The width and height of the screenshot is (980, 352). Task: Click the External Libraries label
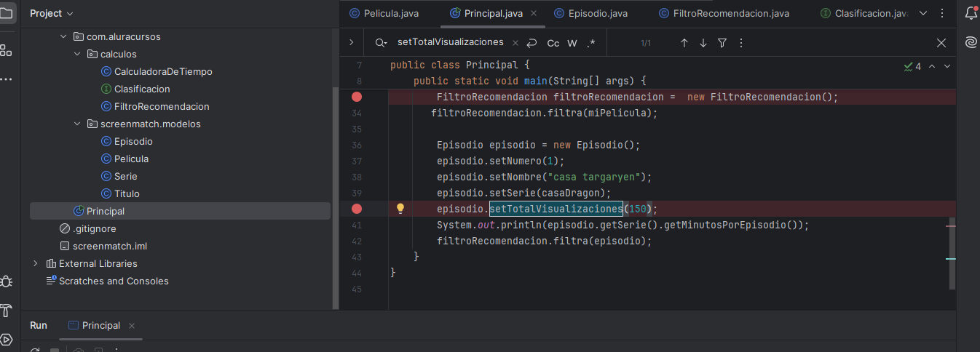98,263
